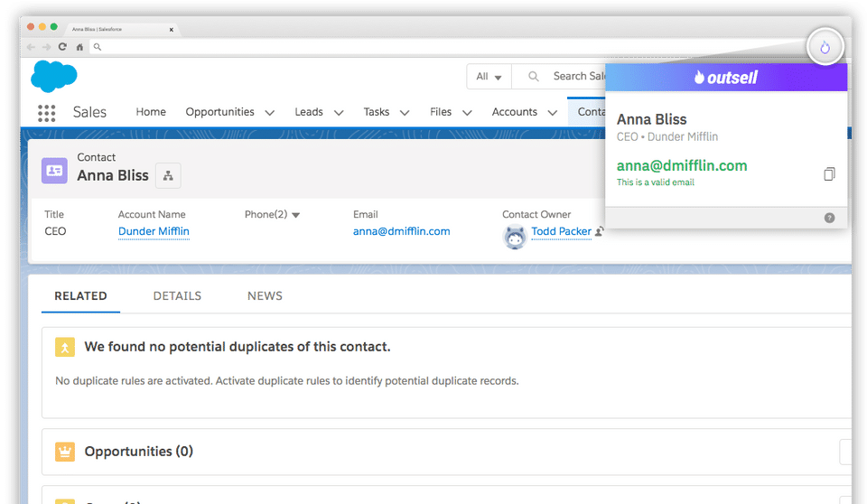Screen dimensions: 867x504
Task: Click the 'This is a valid email' text
Action: [x=656, y=182]
